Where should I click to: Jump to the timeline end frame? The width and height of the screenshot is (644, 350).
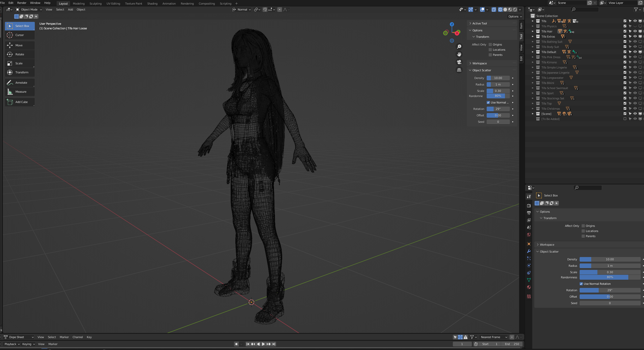pos(274,344)
